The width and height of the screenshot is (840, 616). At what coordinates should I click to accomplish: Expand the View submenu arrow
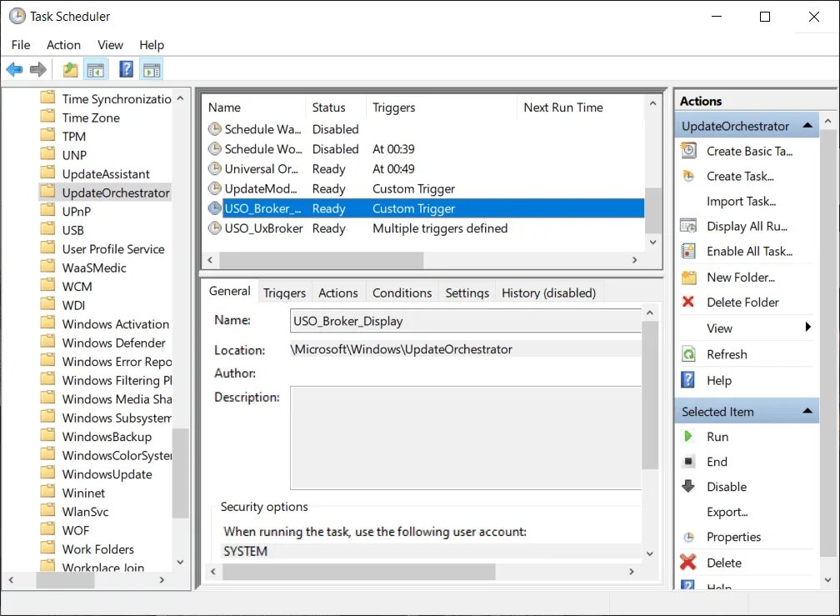point(807,328)
